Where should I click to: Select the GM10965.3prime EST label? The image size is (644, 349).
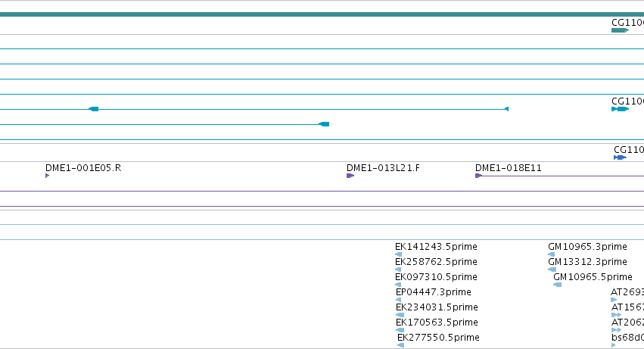coord(588,247)
